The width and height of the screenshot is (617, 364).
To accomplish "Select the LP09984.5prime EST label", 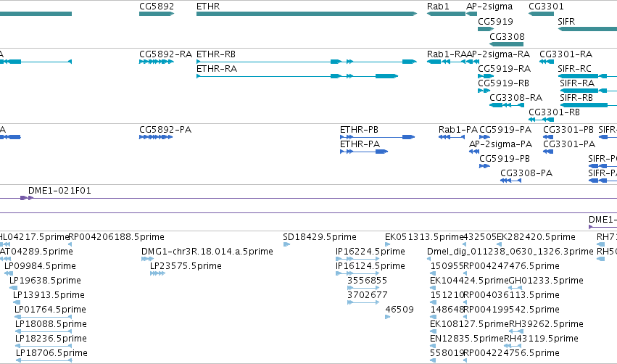I will tap(40, 266).
